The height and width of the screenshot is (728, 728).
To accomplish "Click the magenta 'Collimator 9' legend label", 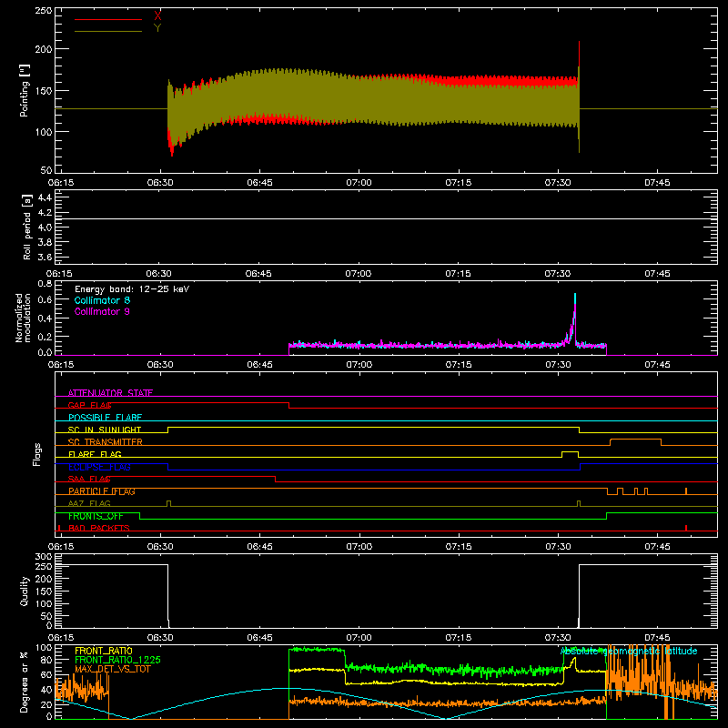I will (x=102, y=311).
